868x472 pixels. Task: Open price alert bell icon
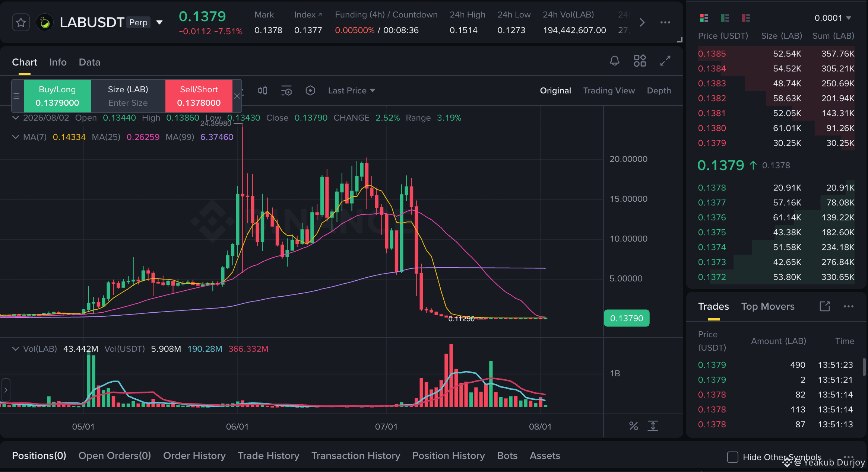[x=615, y=61]
